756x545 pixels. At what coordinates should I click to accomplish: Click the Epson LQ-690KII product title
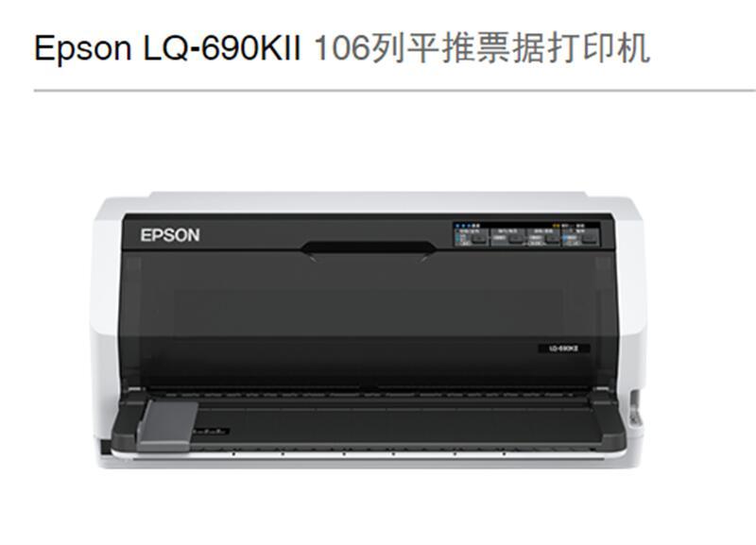tap(168, 48)
